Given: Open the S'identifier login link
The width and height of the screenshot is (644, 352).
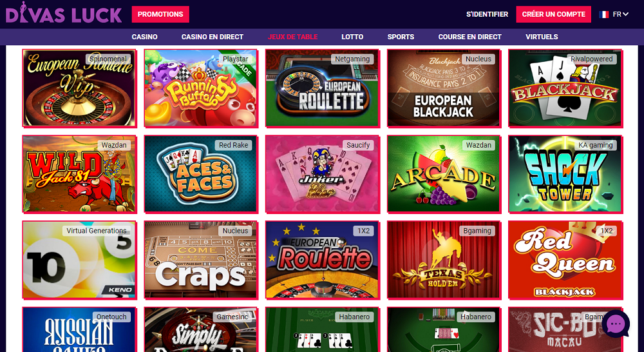Looking at the screenshot, I should [x=487, y=14].
